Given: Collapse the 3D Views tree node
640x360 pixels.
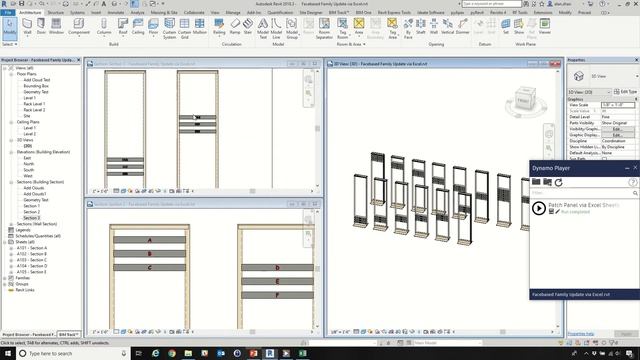Looking at the screenshot, I should point(11,140).
